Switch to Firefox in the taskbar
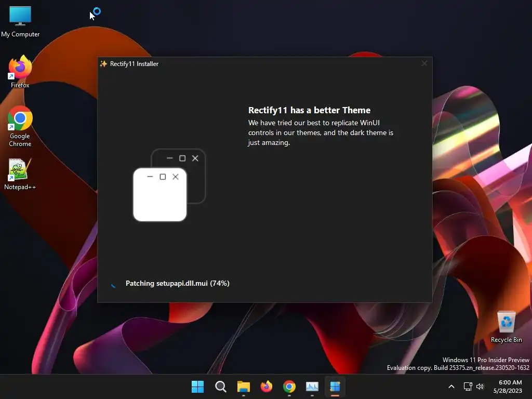Viewport: 532px width, 399px height. point(267,387)
